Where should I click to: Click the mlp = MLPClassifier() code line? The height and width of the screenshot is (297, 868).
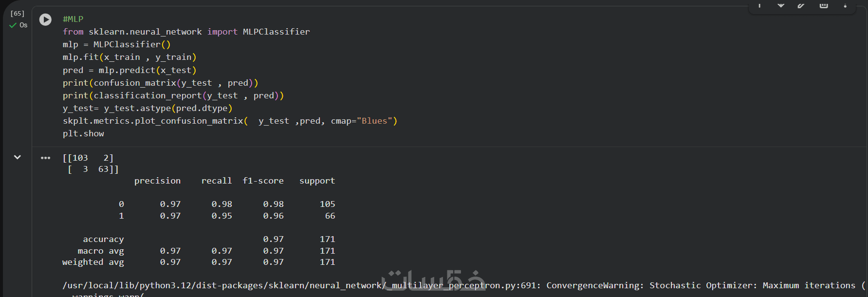pyautogui.click(x=116, y=44)
